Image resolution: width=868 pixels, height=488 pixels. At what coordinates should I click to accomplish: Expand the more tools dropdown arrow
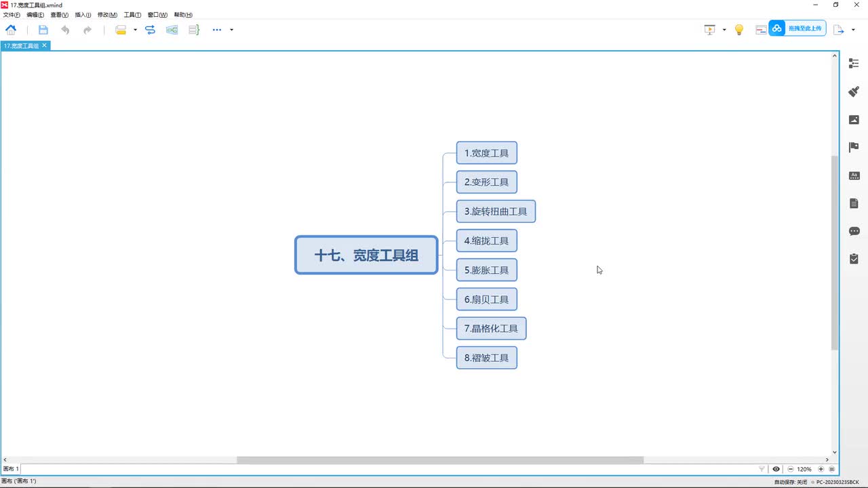coord(232,30)
